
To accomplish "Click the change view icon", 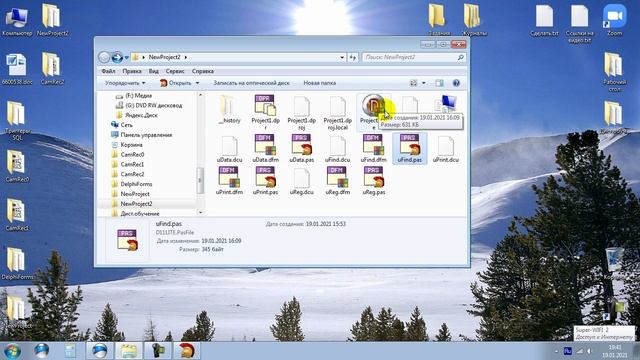I will click(x=413, y=83).
